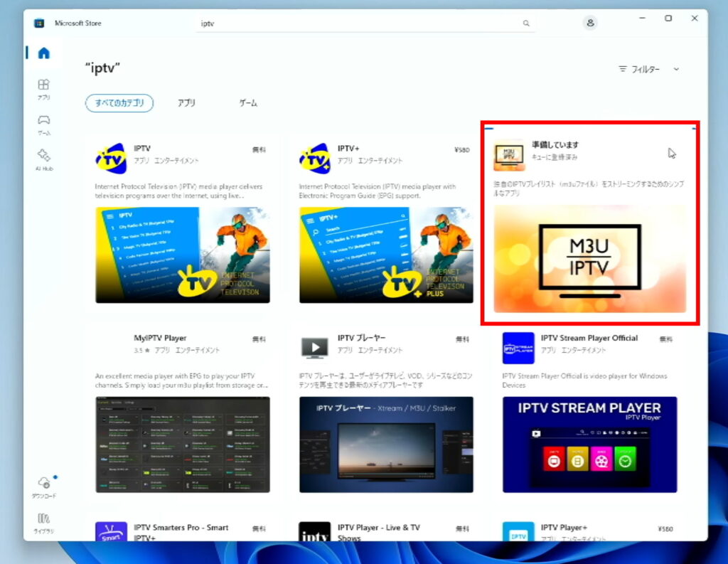Open the IPTV+ paid app title

348,149
